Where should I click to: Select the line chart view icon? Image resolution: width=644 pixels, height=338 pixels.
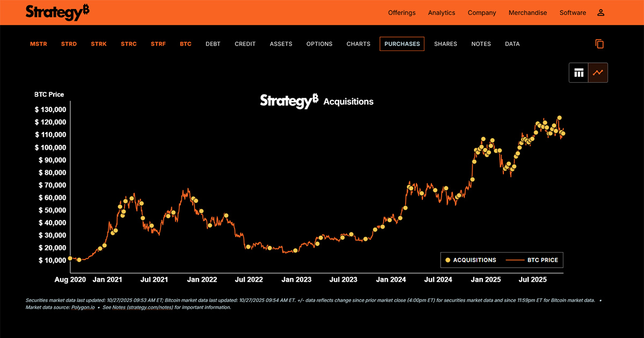pyautogui.click(x=598, y=72)
